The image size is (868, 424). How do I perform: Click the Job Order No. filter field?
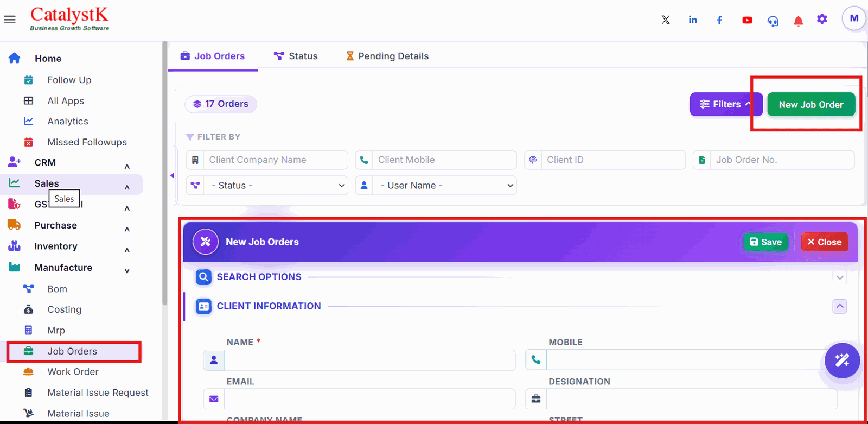pos(774,160)
